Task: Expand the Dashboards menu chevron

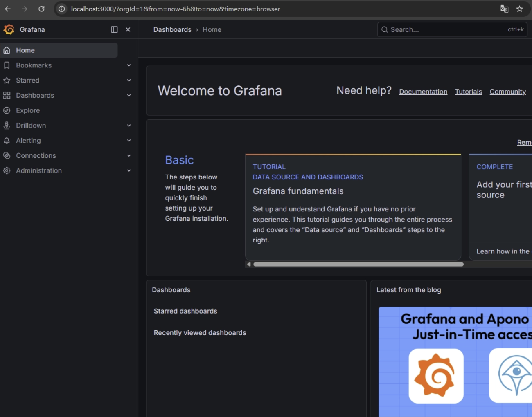Action: [x=129, y=95]
